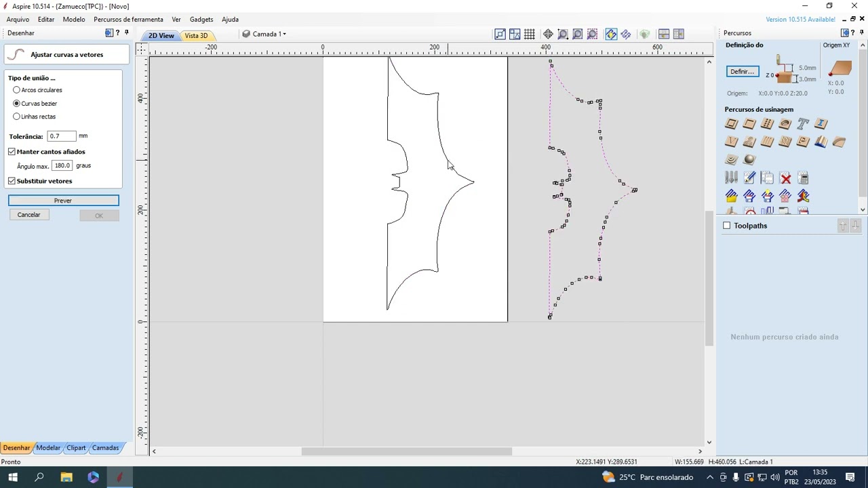
Task: Pin the Percursos panel
Action: pos(861,33)
